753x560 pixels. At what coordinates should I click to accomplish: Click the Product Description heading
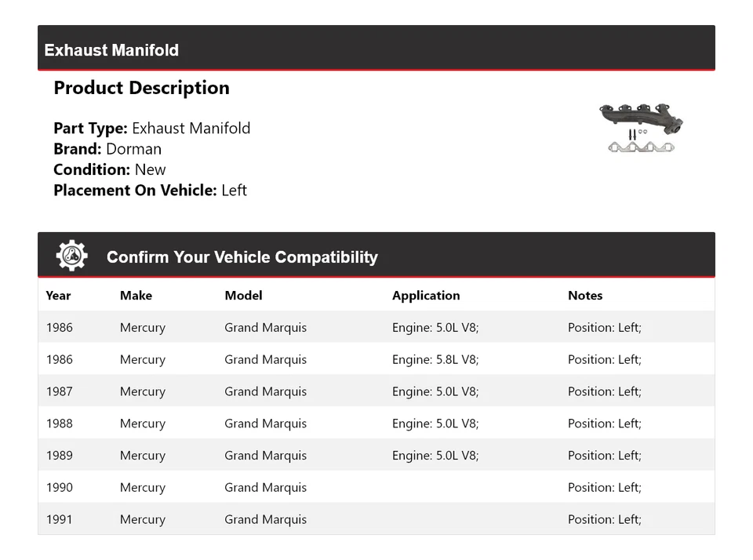[141, 88]
